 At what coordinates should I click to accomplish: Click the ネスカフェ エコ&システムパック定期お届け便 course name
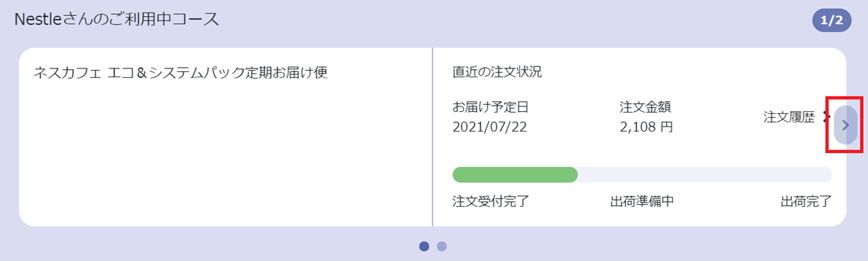coord(180,72)
